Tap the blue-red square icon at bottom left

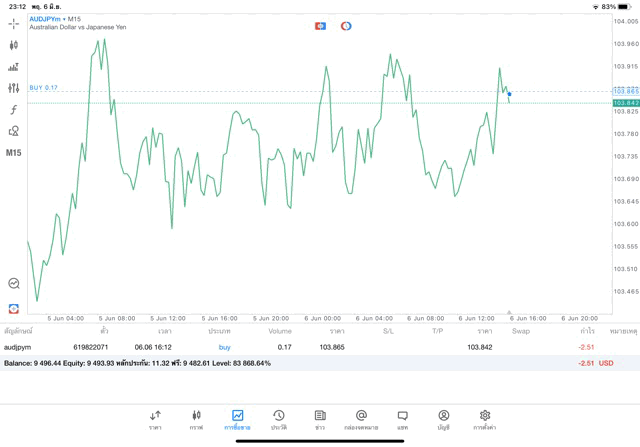coord(14,308)
